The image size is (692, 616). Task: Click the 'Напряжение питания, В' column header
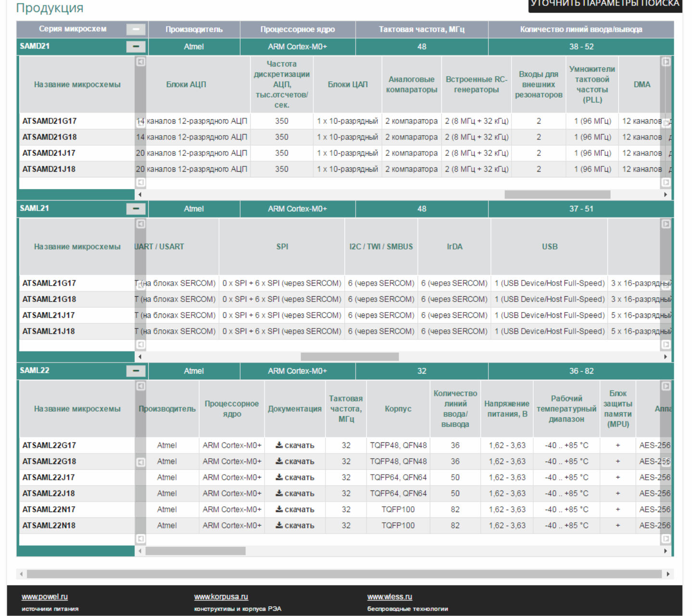[x=507, y=409]
